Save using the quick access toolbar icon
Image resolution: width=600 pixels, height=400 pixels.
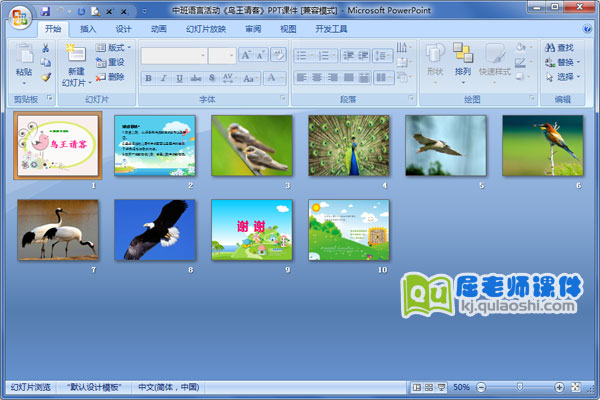pyautogui.click(x=46, y=10)
